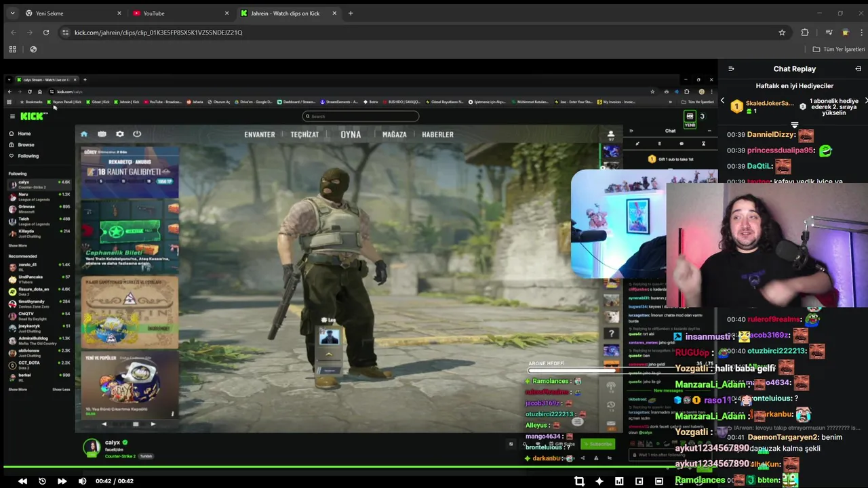This screenshot has height=488, width=868.
Task: Click the DannielDizzy username in chat
Action: [x=770, y=134]
